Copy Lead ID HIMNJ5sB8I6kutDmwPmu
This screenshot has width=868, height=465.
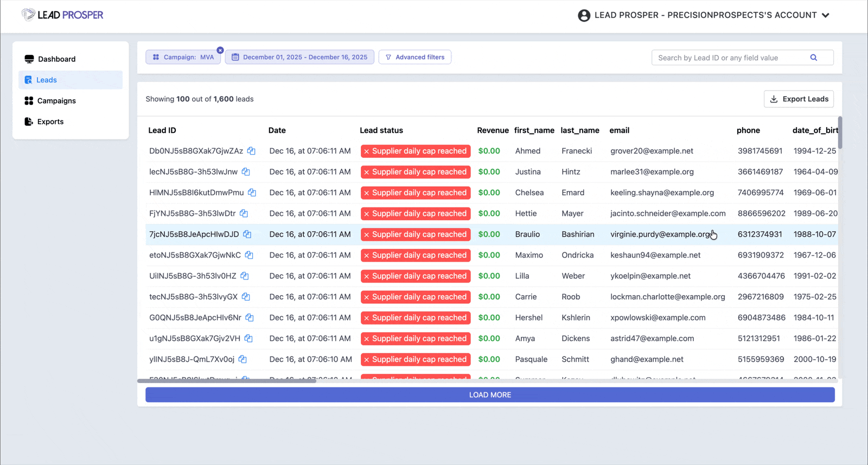252,193
